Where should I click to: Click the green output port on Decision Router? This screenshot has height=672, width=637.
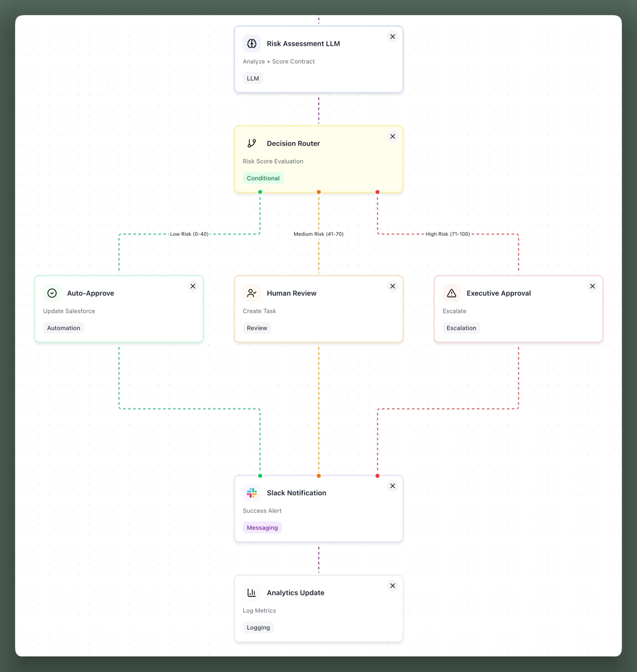pyautogui.click(x=260, y=192)
